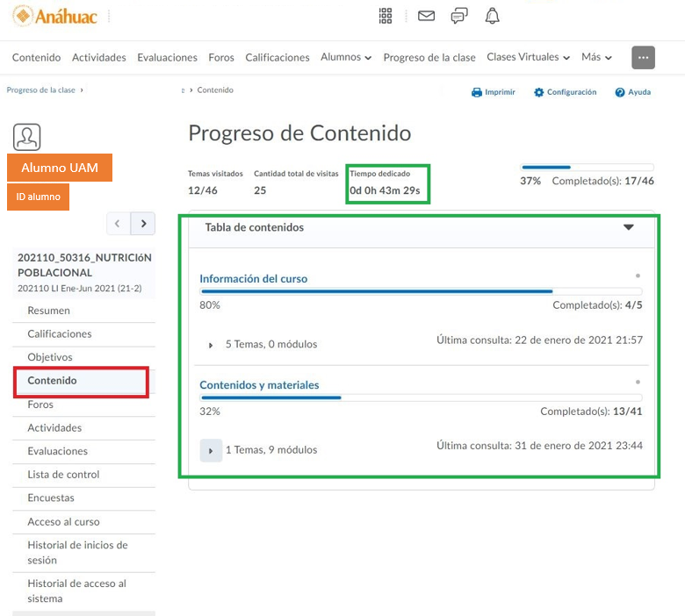
Task: Open the Información del curso link
Action: click(253, 278)
